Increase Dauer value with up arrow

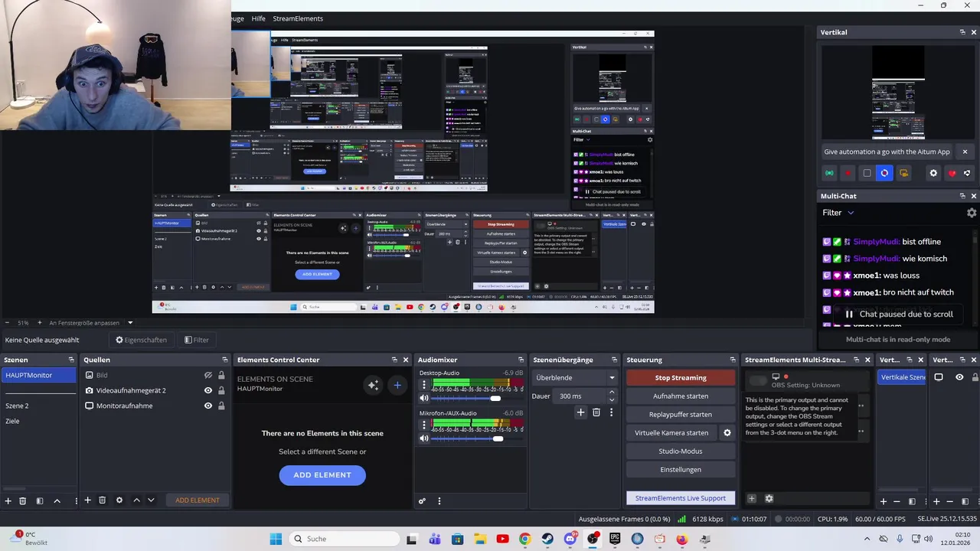[611, 393]
